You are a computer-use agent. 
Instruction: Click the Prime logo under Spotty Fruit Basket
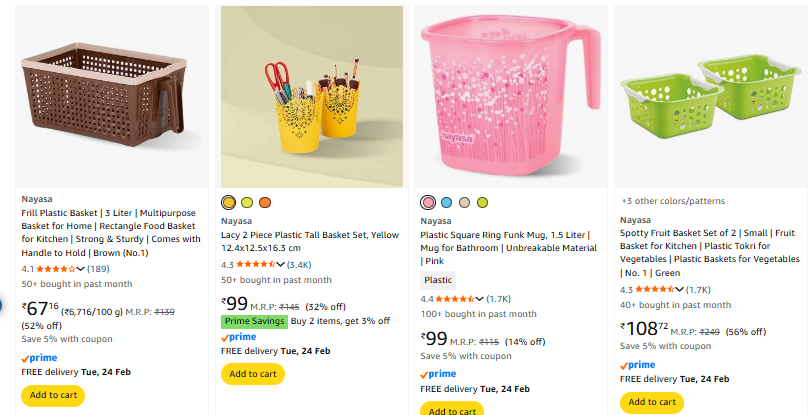click(x=637, y=365)
